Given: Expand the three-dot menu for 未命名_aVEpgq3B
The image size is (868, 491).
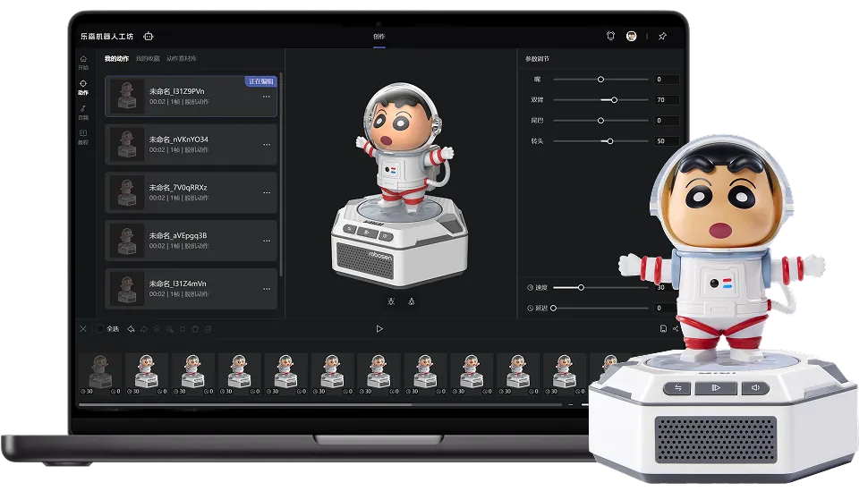Looking at the screenshot, I should coord(266,241).
